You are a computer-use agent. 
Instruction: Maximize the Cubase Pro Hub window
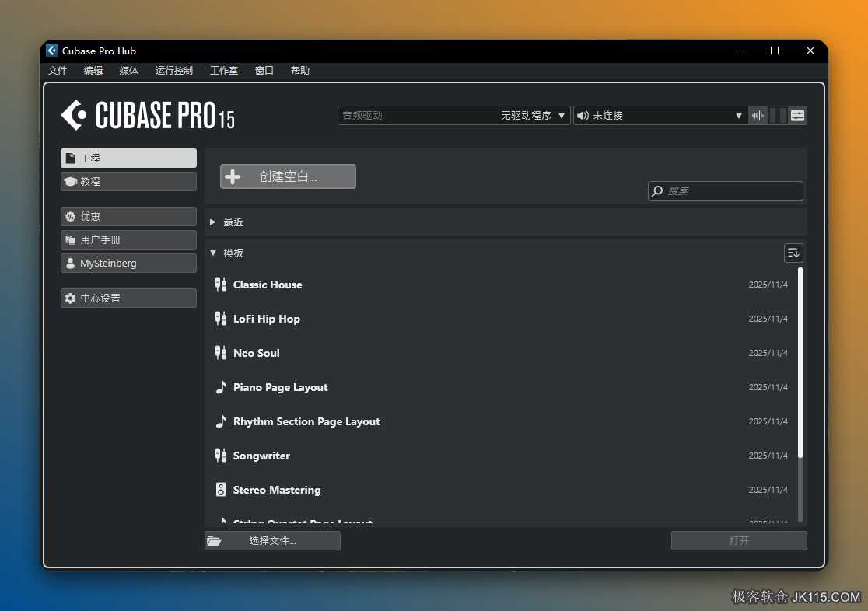tap(775, 51)
